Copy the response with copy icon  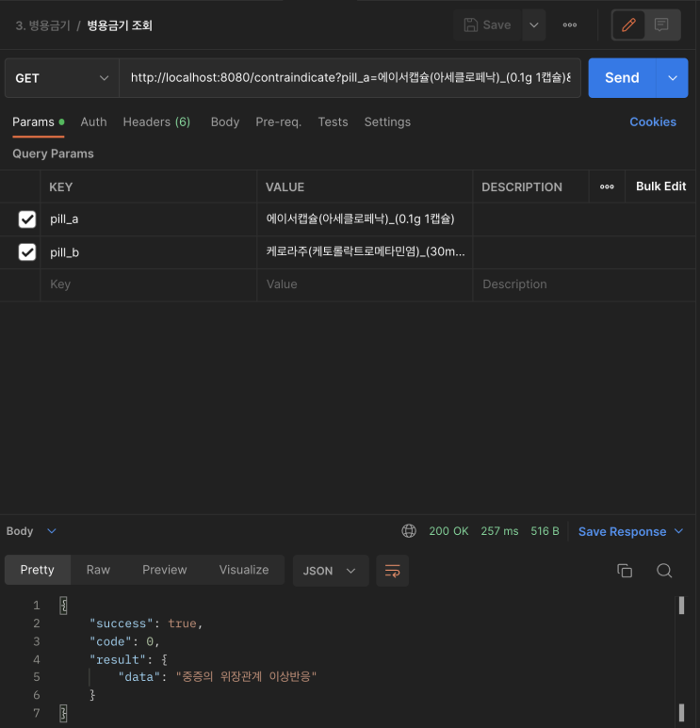(625, 571)
